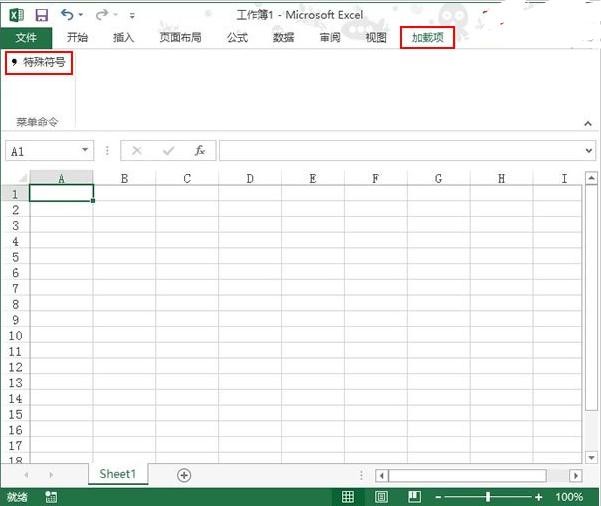The width and height of the screenshot is (601, 506).
Task: Go to the next sheet tab arrow
Action: (51, 475)
